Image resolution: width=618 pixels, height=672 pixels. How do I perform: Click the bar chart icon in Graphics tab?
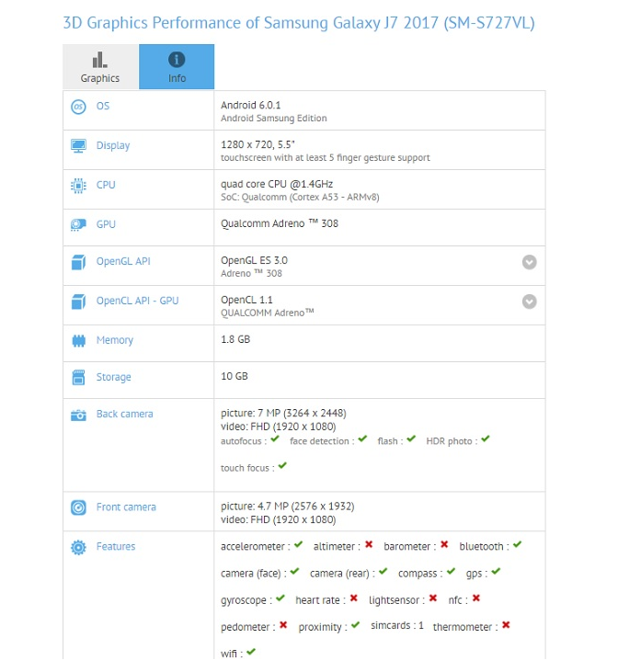[100, 60]
